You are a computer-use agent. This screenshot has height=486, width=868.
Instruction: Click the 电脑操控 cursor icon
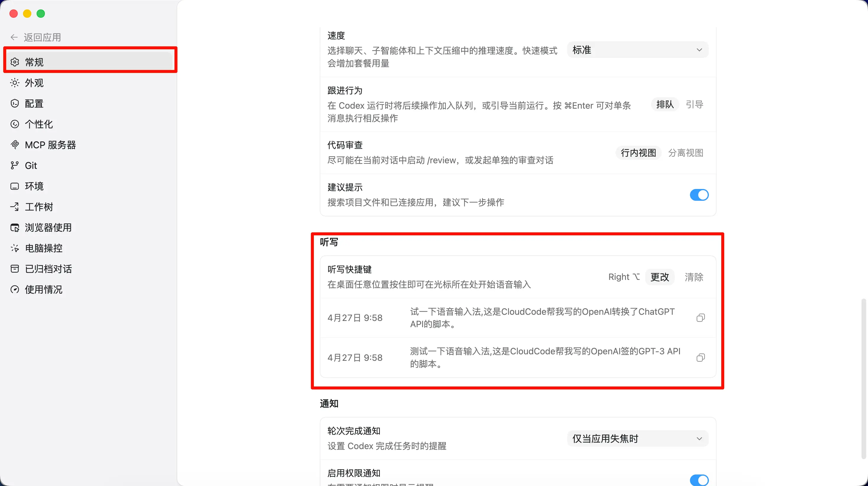click(x=15, y=248)
